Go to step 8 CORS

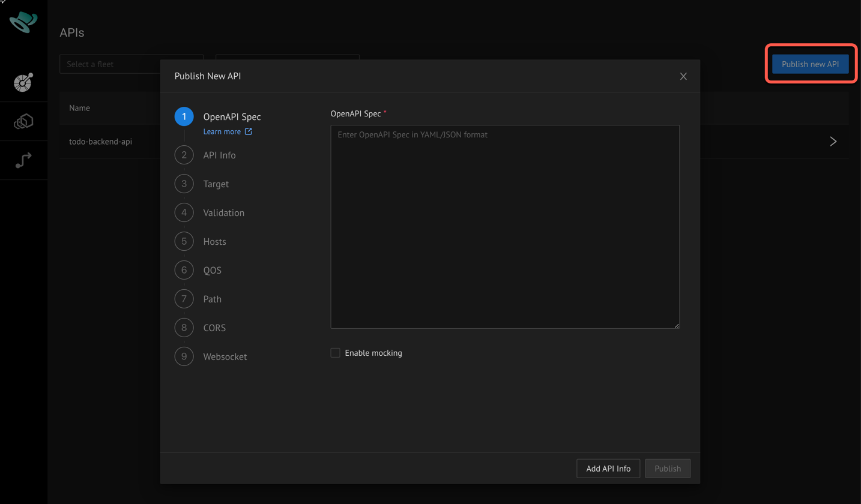click(201, 328)
